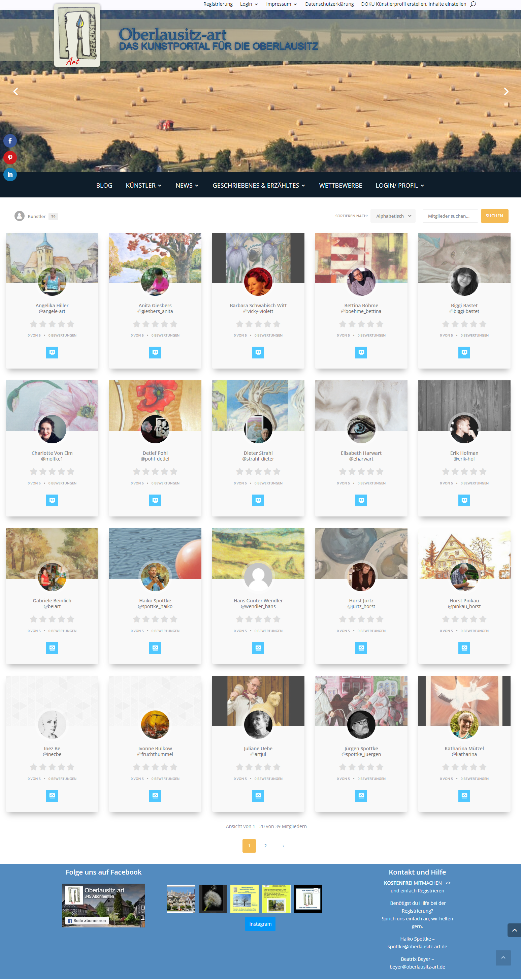Rate Anita Giesbers with the fifth star
Screen dimensions: 521x980
point(174,324)
